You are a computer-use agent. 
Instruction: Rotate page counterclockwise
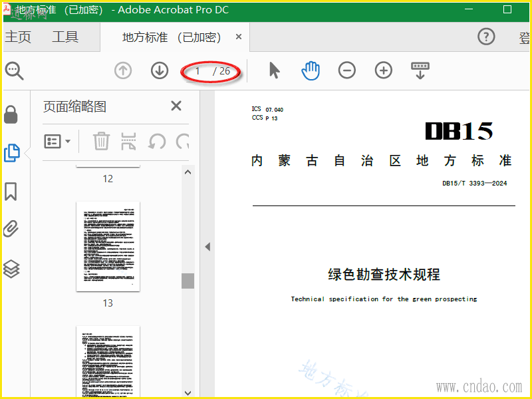tap(157, 141)
